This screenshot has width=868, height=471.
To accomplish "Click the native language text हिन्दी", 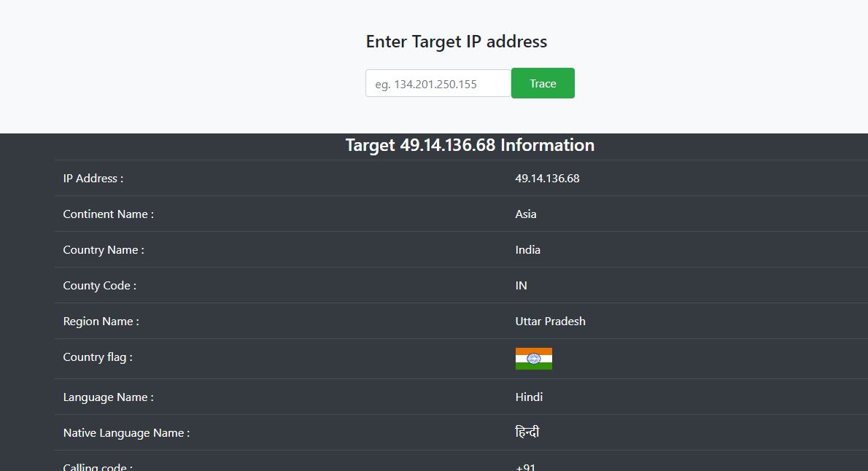I will (x=527, y=432).
